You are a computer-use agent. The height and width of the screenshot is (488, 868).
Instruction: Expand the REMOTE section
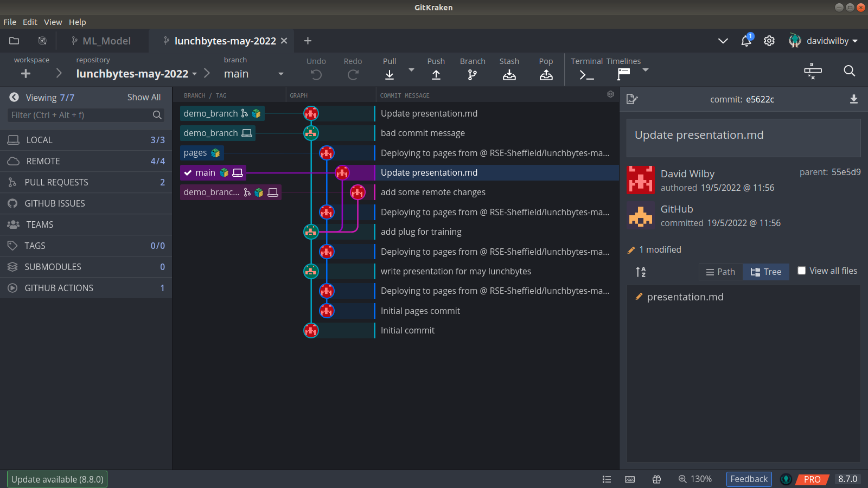point(86,161)
